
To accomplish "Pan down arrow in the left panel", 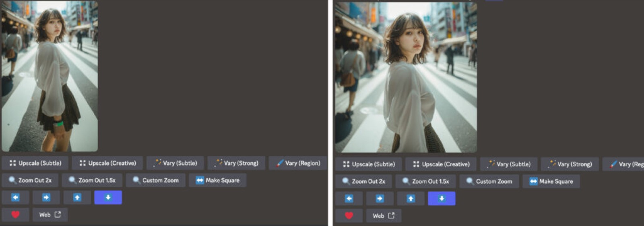I will coord(108,197).
